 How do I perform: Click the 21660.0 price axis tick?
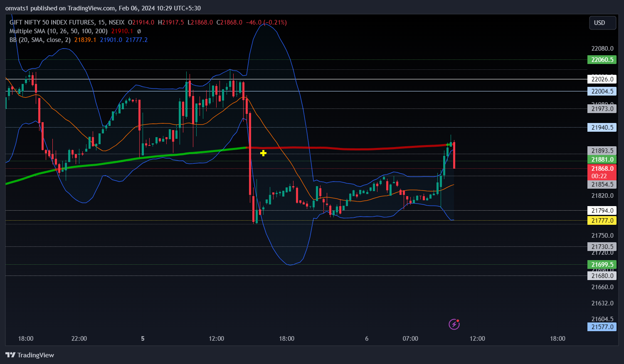(602, 287)
